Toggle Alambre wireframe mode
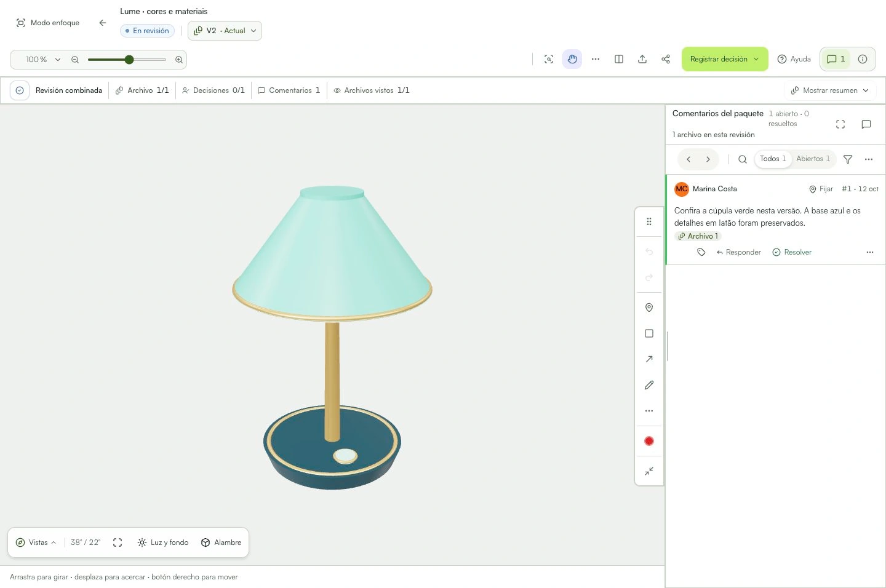The width and height of the screenshot is (886, 588). click(221, 542)
